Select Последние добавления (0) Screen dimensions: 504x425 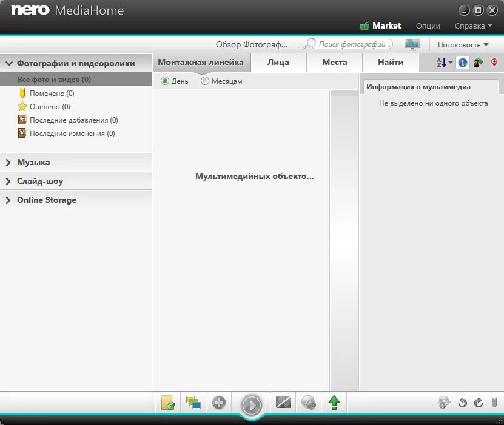(73, 120)
